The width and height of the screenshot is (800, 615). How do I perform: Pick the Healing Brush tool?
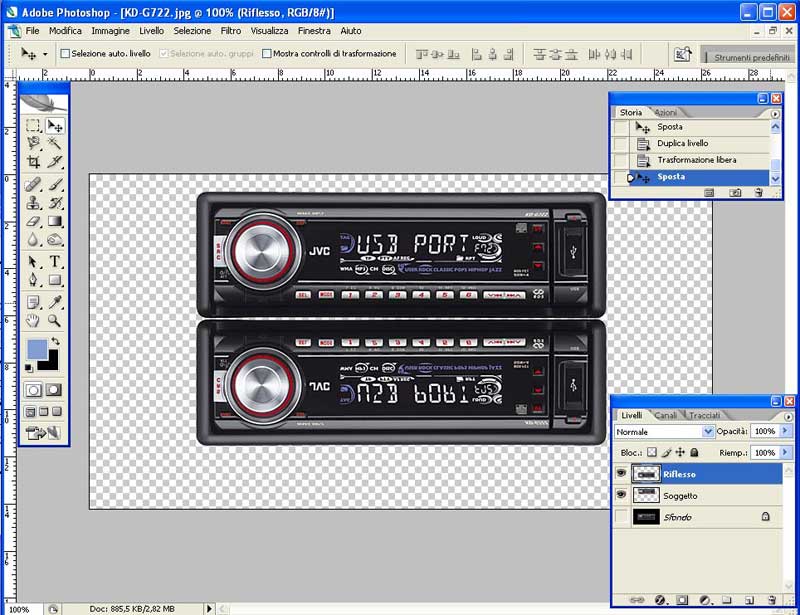[x=33, y=184]
